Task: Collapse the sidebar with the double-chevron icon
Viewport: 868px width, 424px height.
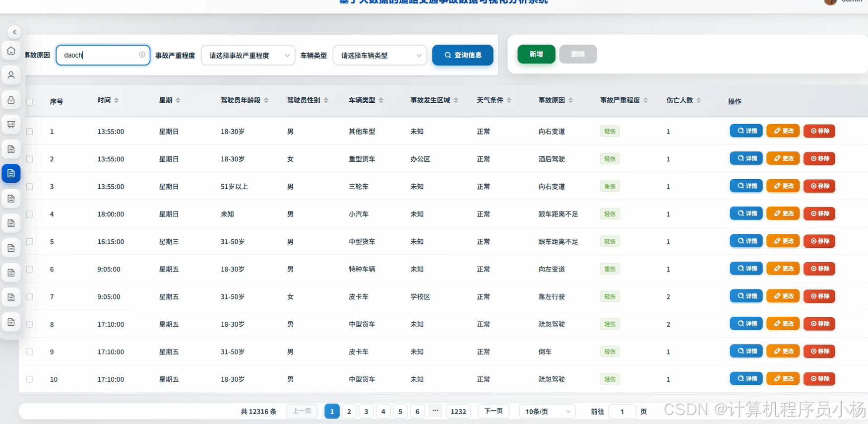Action: (x=14, y=32)
